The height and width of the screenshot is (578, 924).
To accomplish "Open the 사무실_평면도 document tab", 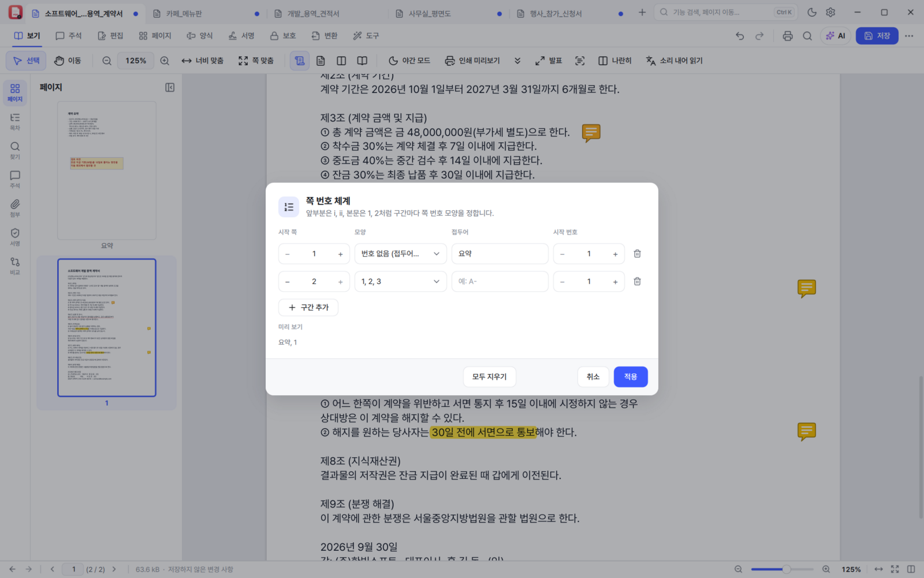I will point(448,13).
